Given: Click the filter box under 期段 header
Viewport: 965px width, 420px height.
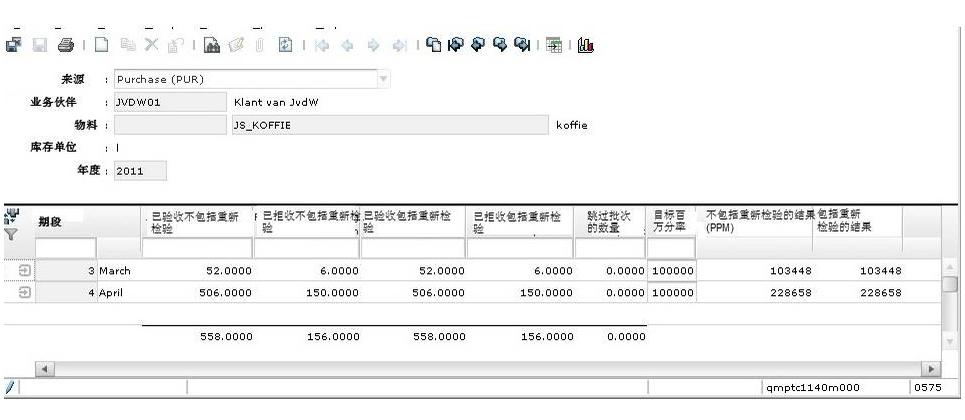Looking at the screenshot, I should point(66,247).
